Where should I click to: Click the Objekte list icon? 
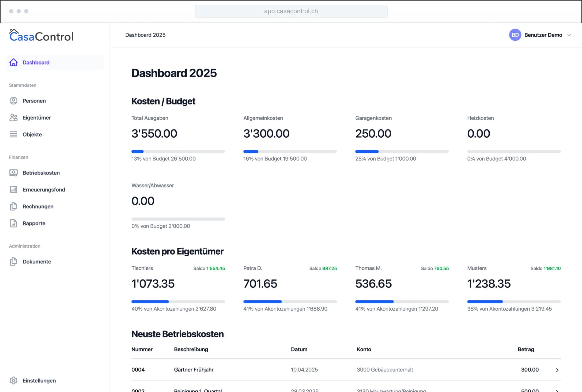(13, 134)
